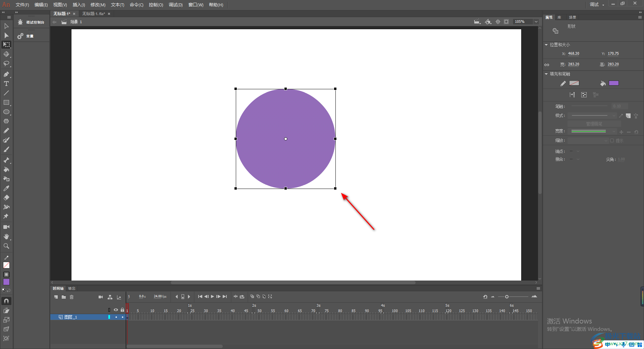Open the timeline panel options menu
Viewport: 644px width, 349px height.
coord(538,288)
